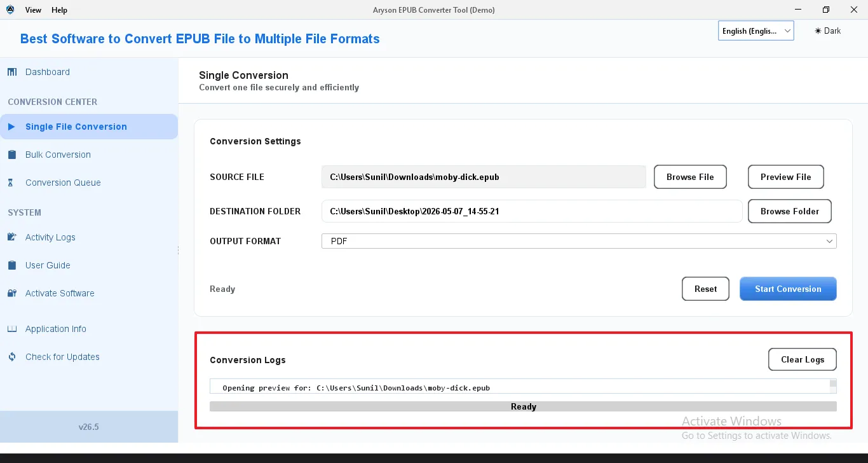Click the Activate Software lock icon
The height and width of the screenshot is (463, 868).
tap(12, 293)
